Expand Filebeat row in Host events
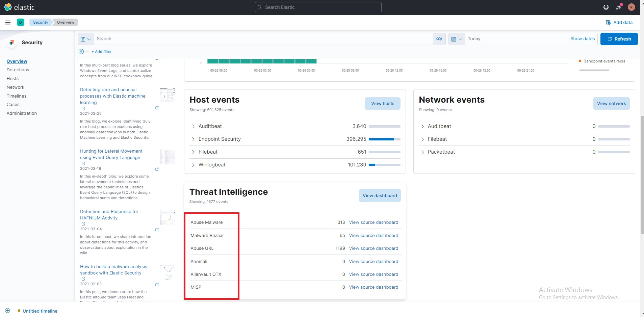The image size is (644, 317). [193, 152]
